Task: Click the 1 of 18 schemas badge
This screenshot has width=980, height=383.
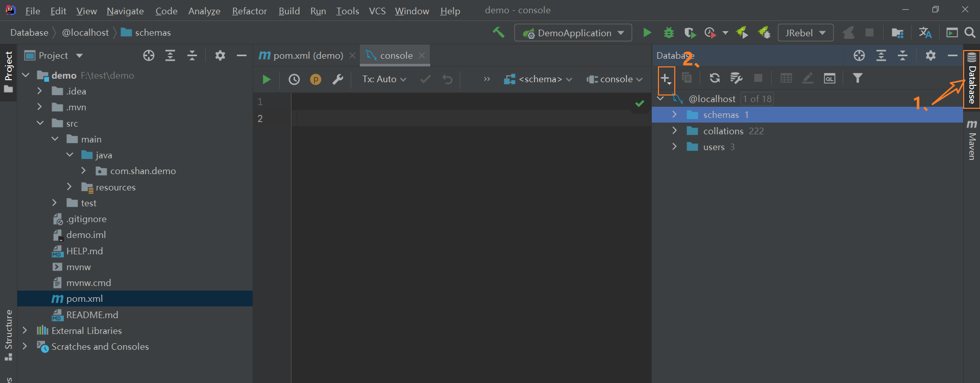Action: pos(757,99)
